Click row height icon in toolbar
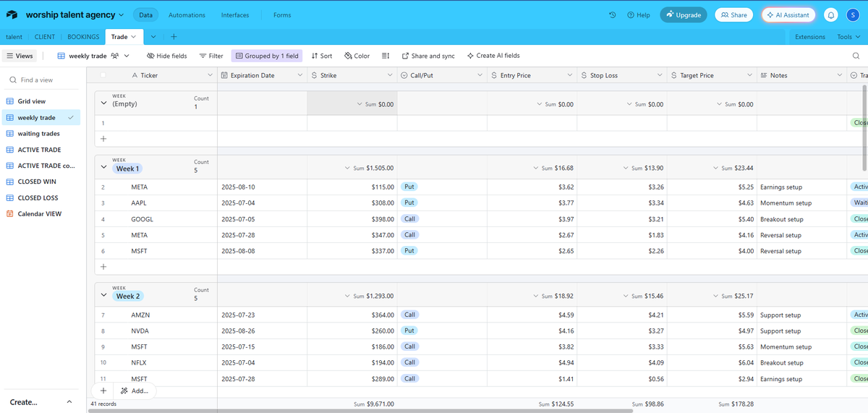 (x=386, y=56)
